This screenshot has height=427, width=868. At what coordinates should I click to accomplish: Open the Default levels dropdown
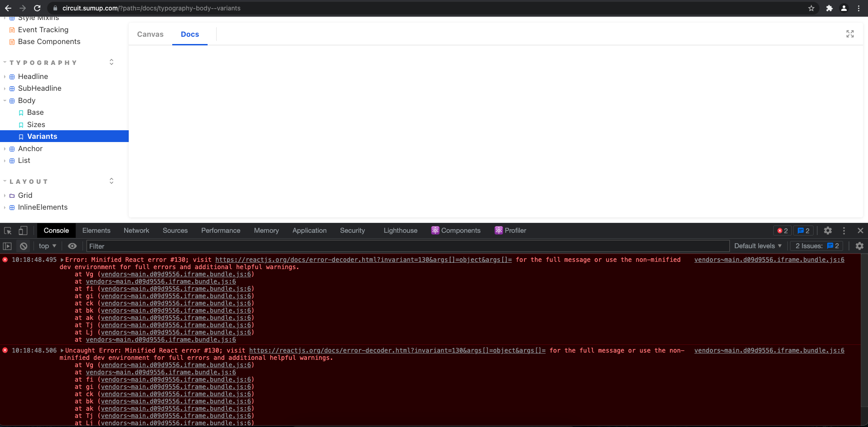click(757, 245)
